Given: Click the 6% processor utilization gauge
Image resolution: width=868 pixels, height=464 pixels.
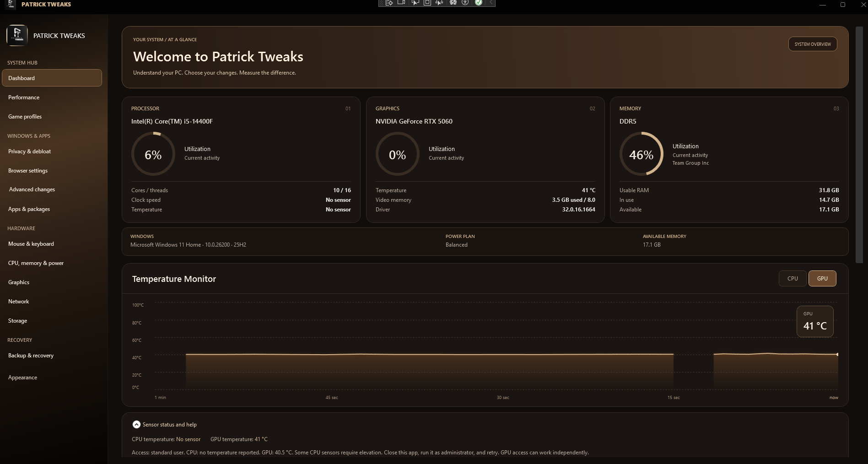Looking at the screenshot, I should click(153, 154).
